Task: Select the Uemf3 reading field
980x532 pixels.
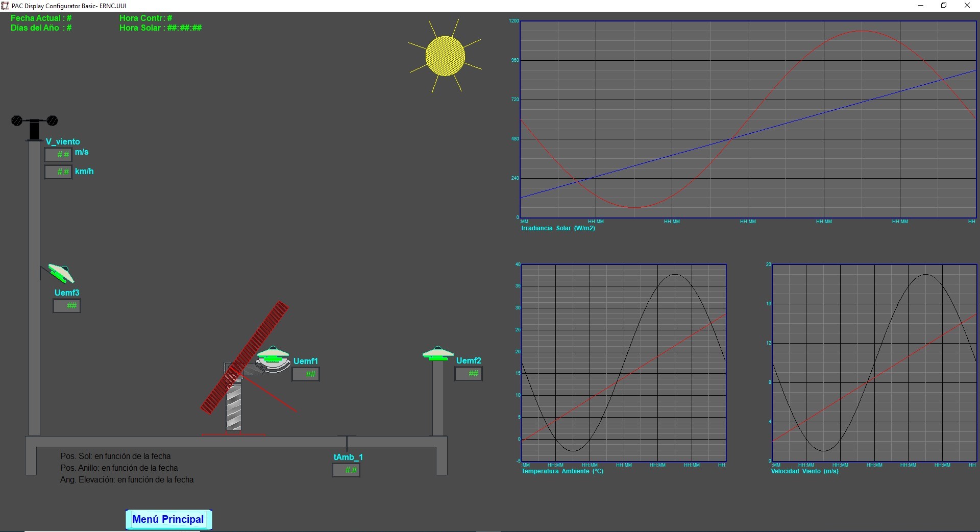Action: (67, 306)
